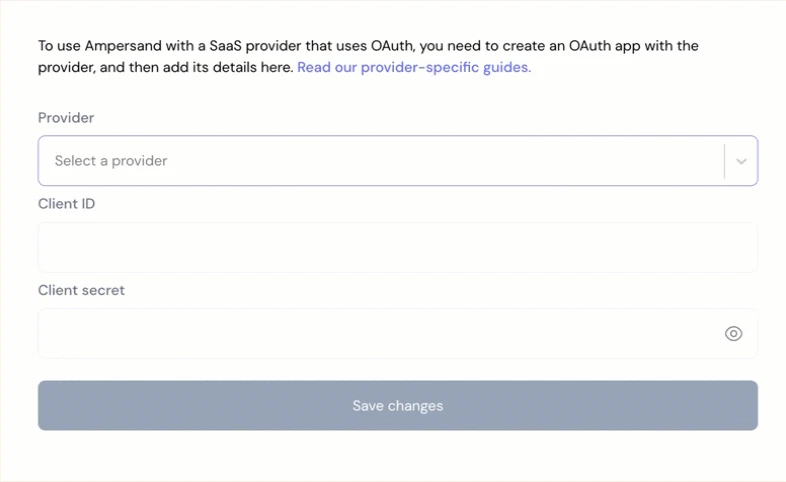Toggle client secret visibility eye icon
The height and width of the screenshot is (482, 786).
point(733,334)
